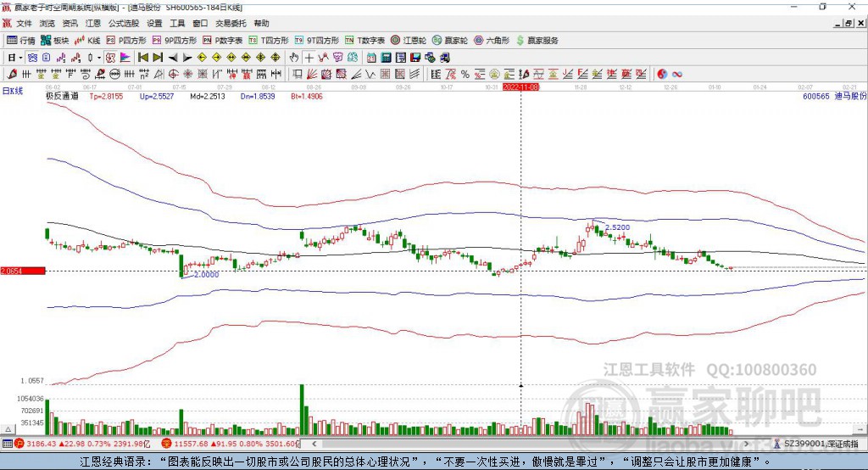Jump to the first bar with skip-start arrow
The height and width of the screenshot is (470, 868).
coord(143,58)
